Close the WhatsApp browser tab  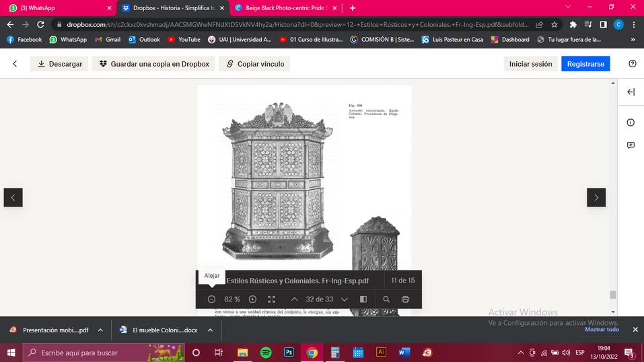(x=109, y=8)
